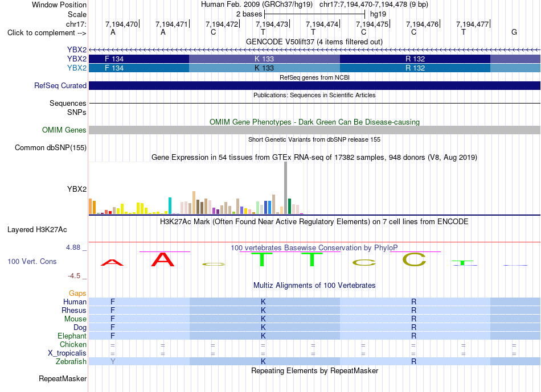Image resolution: width=541 pixels, height=392 pixels.
Task: Click the gray OMIM Genes bar
Action: tap(315, 130)
